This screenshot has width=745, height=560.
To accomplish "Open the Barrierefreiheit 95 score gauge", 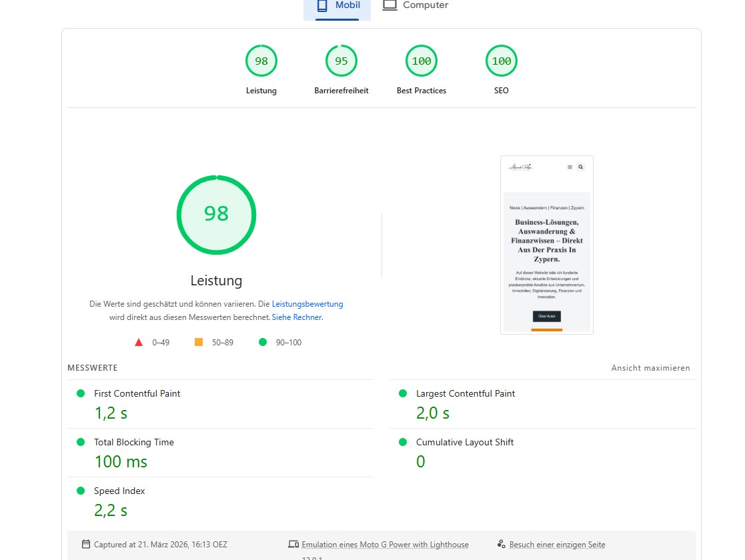I will point(341,61).
